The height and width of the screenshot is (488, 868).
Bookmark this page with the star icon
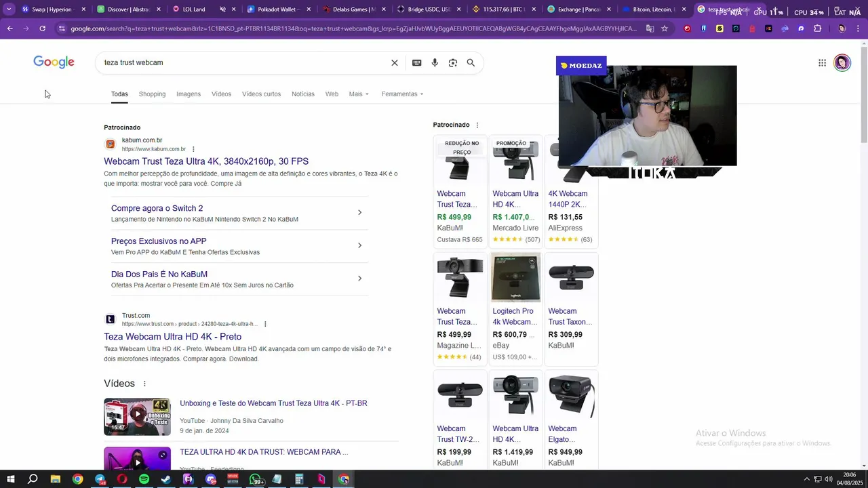pyautogui.click(x=665, y=28)
